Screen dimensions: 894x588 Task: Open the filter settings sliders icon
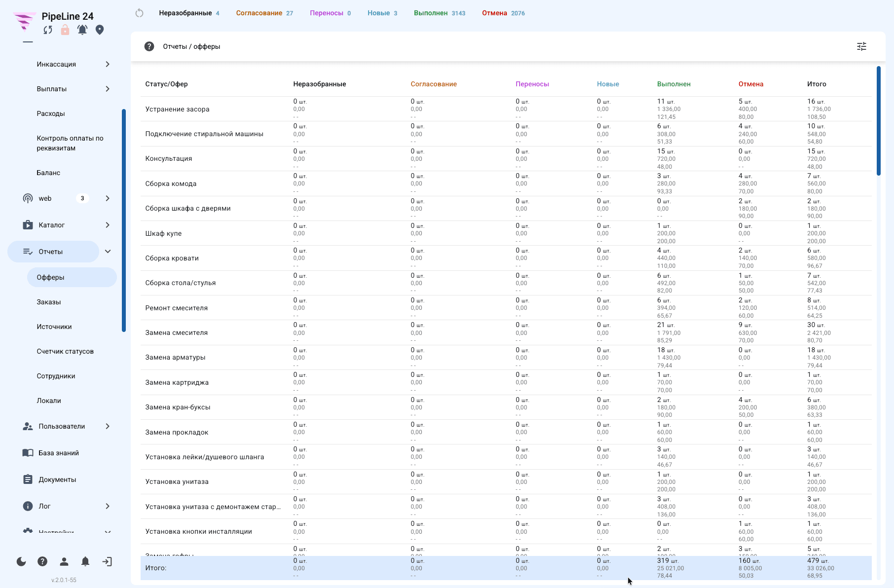[x=861, y=46]
